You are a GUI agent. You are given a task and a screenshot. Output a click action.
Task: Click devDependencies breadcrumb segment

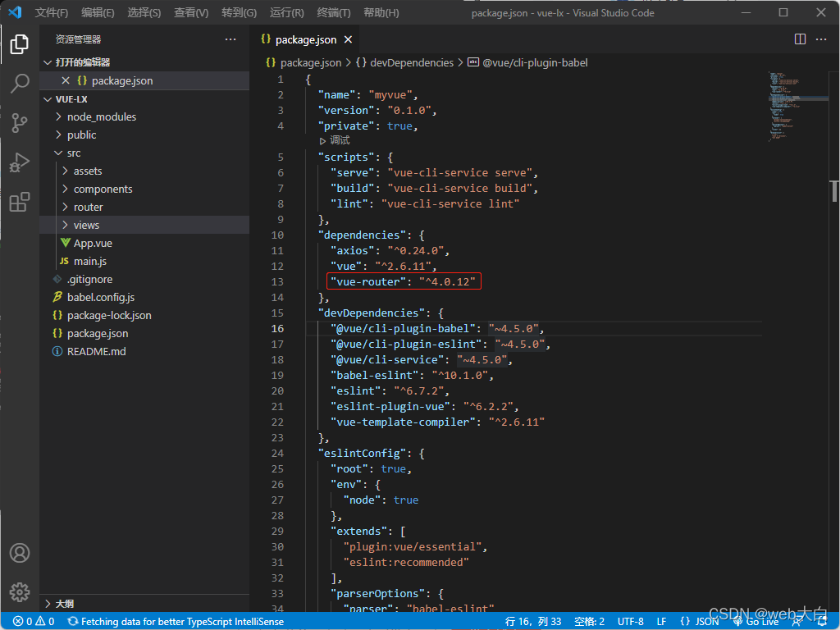405,62
